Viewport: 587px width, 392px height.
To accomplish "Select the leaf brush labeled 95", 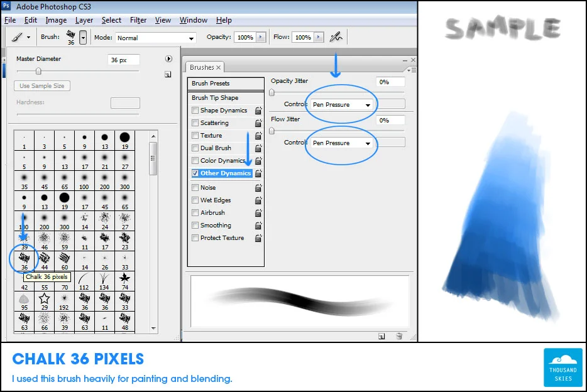I will (x=25, y=301).
